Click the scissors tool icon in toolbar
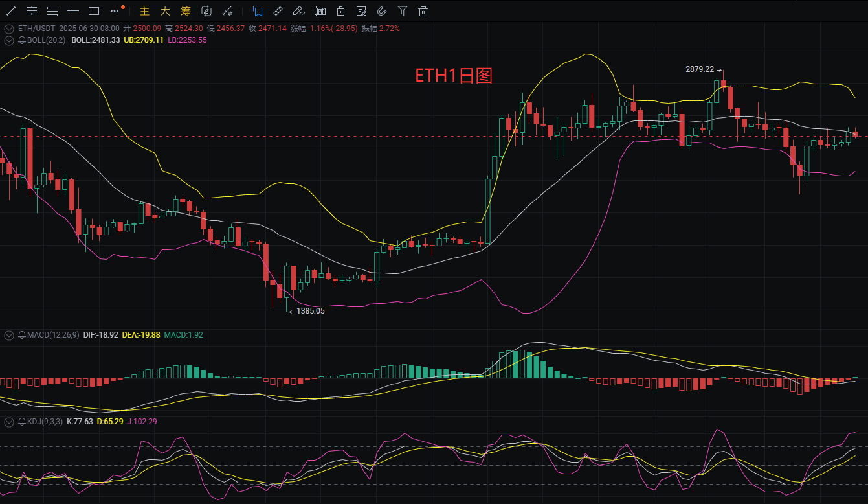868x504 pixels. point(227,11)
